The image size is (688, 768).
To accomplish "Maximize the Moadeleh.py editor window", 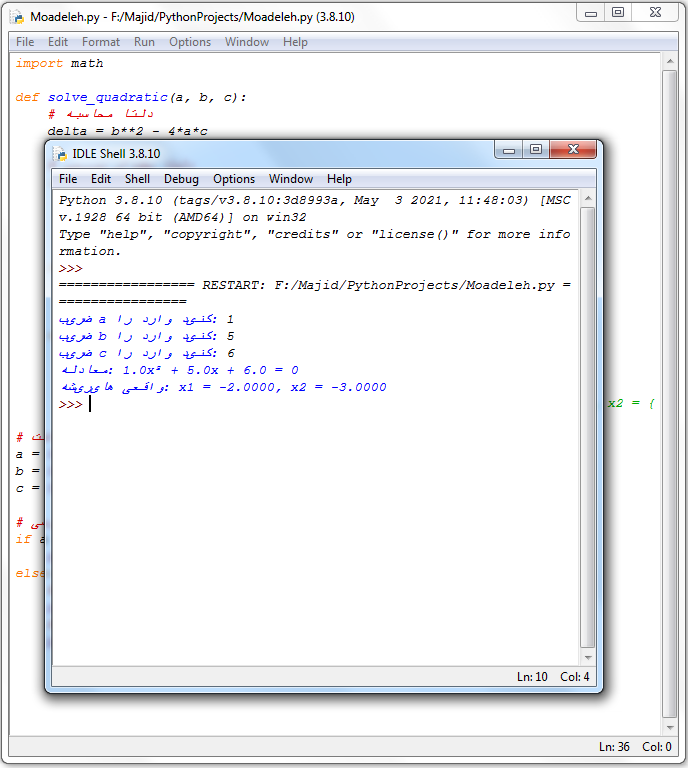I will click(x=618, y=13).
